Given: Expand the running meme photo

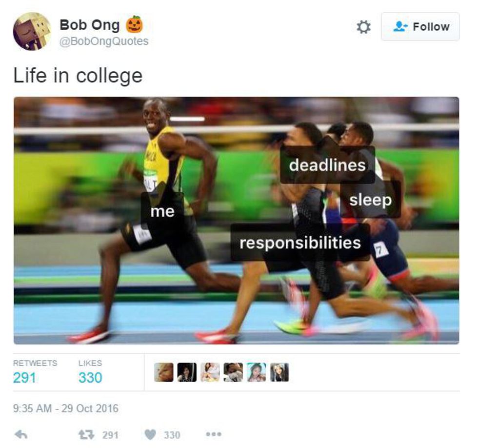Looking at the screenshot, I should 236,221.
